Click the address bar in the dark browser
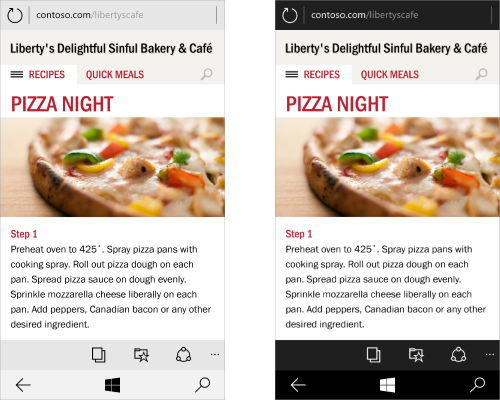 coord(398,15)
